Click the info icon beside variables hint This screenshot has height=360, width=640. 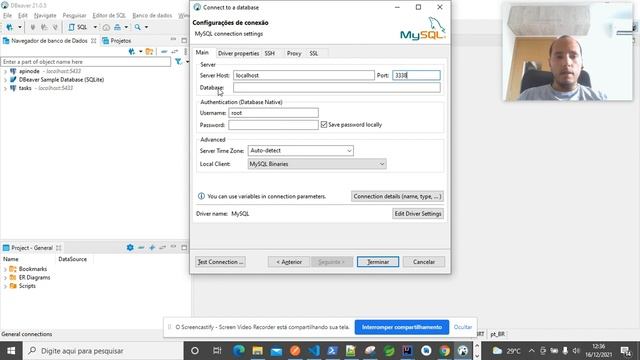coord(201,196)
